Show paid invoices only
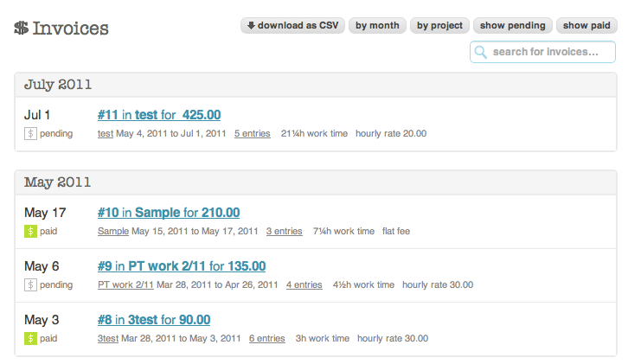This screenshot has width=628, height=364. tap(588, 26)
